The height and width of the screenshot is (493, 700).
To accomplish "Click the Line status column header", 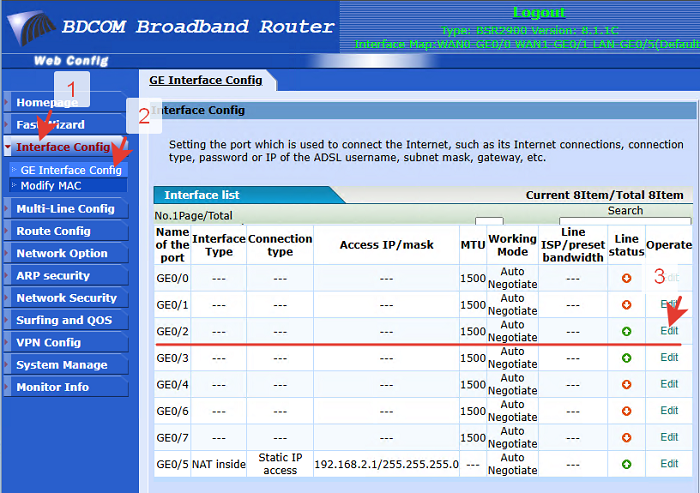I will 626,245.
